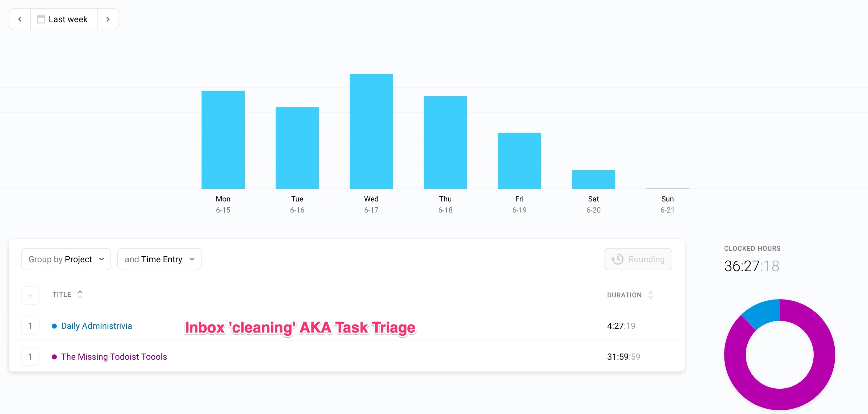Go to the previous week using left arrow
The image size is (868, 414).
(19, 19)
